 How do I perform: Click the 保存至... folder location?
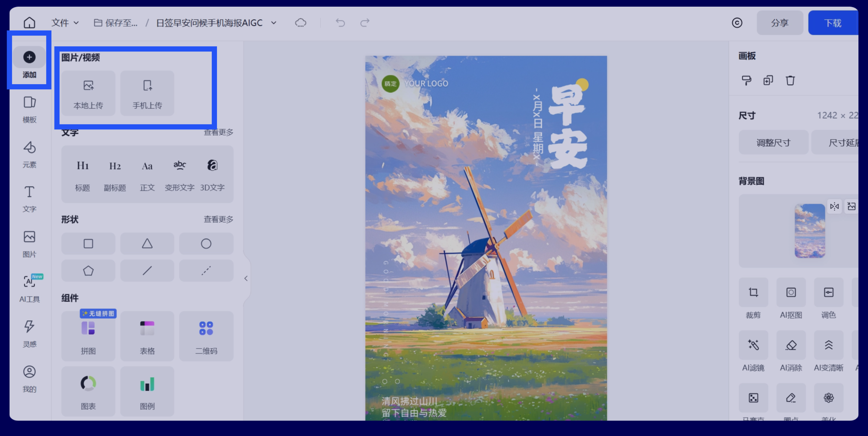115,23
